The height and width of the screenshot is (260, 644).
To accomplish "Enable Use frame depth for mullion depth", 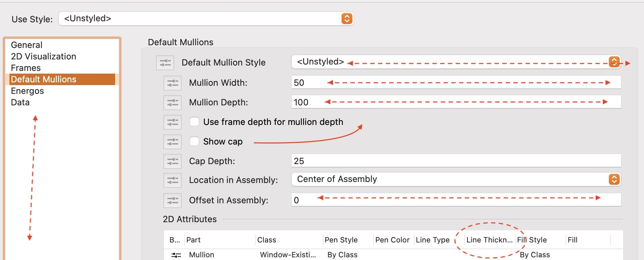I will point(194,122).
